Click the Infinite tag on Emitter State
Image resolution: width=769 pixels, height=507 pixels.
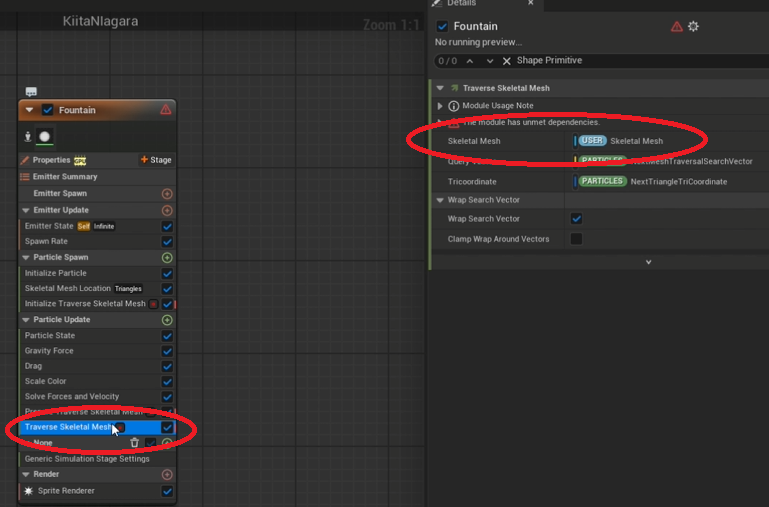[104, 227]
